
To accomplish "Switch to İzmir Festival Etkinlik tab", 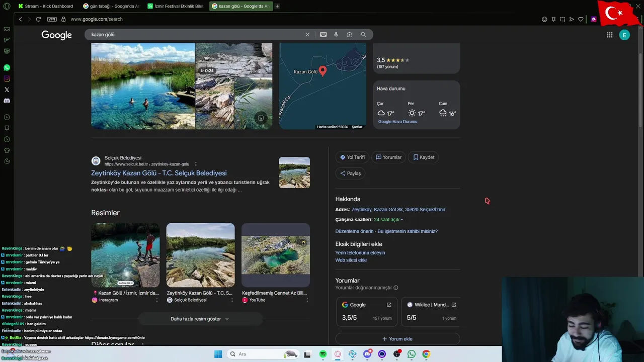I will (176, 6).
